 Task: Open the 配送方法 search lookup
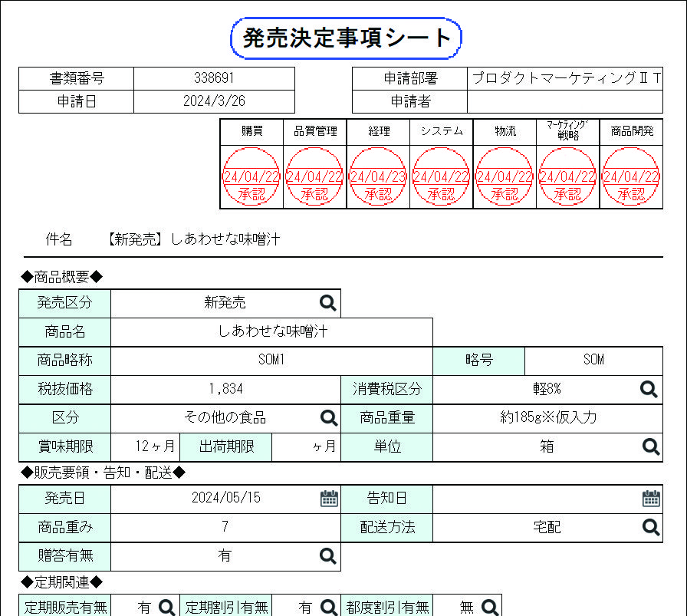click(x=651, y=527)
